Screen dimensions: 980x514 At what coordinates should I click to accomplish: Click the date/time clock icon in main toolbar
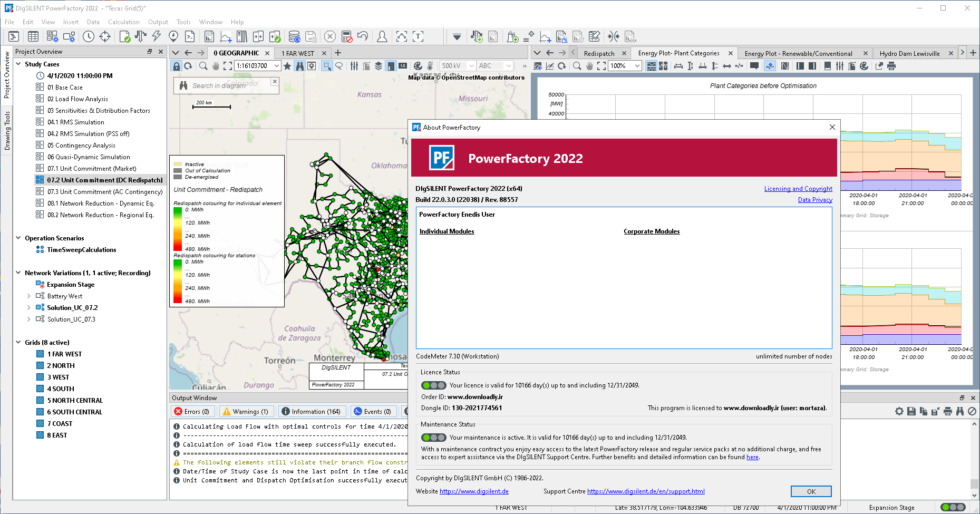89,36
